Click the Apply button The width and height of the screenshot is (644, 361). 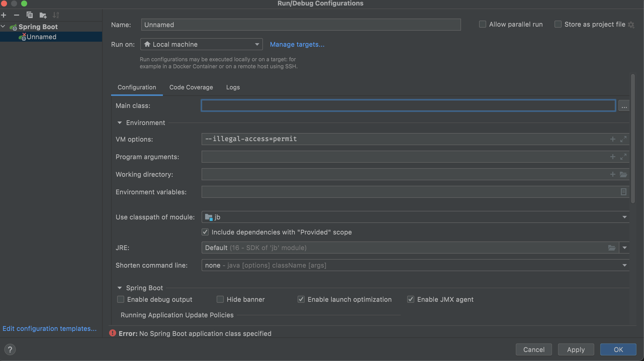576,349
